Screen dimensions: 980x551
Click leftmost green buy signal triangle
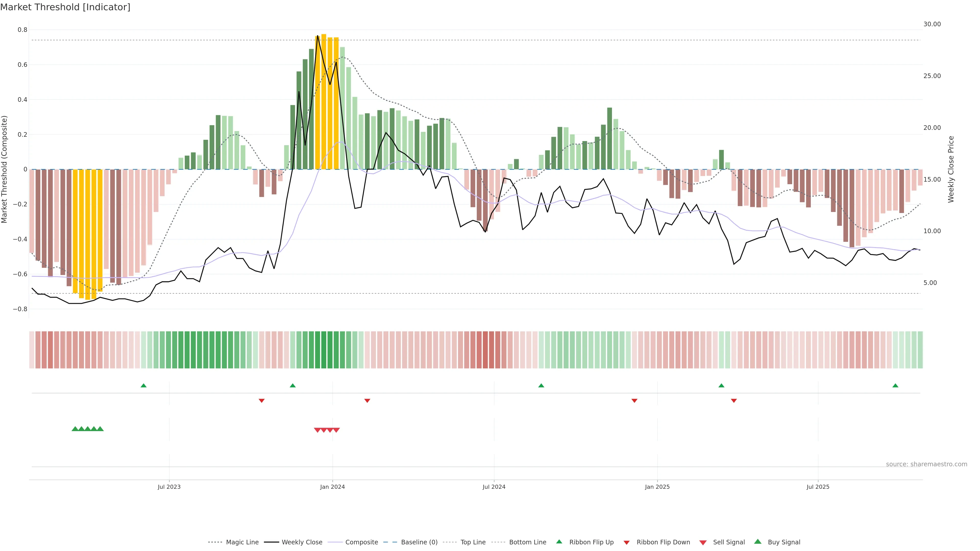[75, 429]
